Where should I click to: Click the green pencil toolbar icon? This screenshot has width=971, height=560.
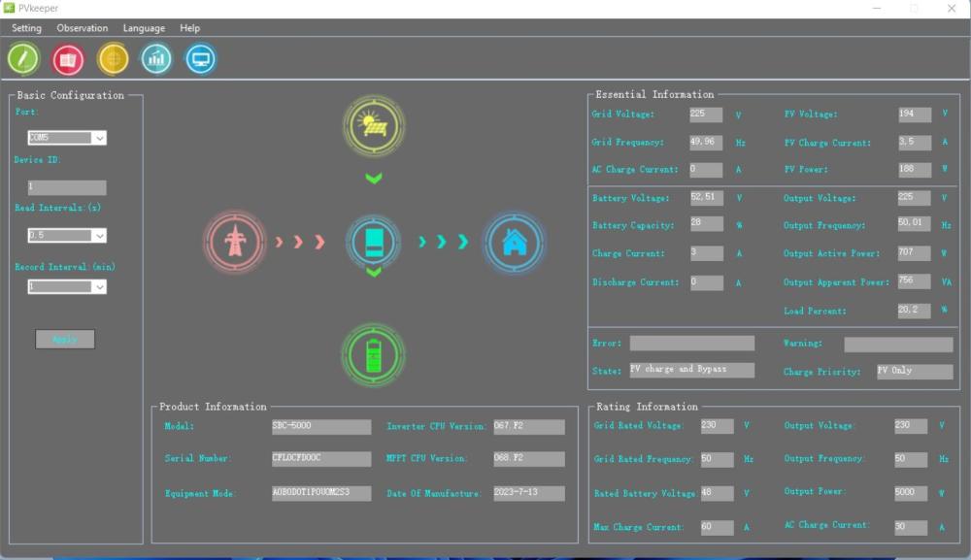coord(23,59)
